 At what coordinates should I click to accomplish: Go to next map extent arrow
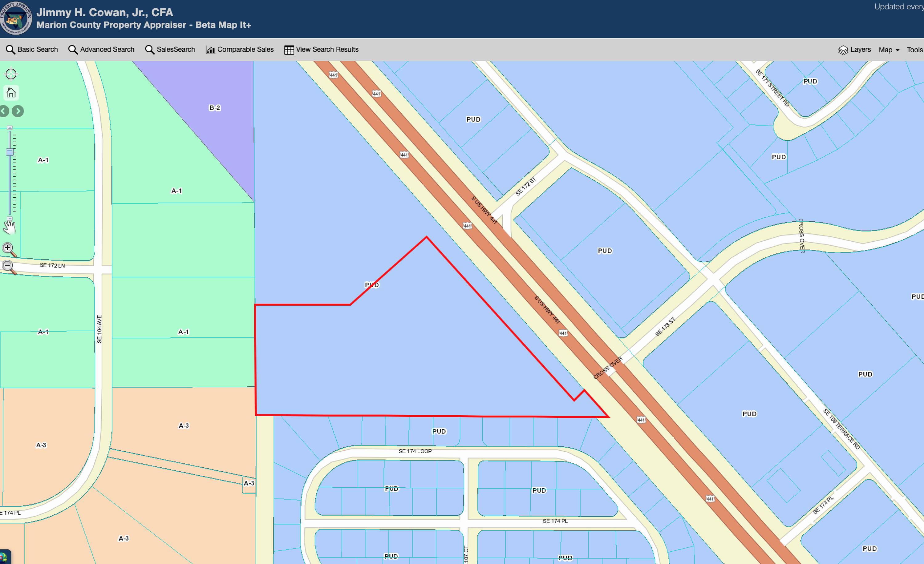[x=18, y=111]
